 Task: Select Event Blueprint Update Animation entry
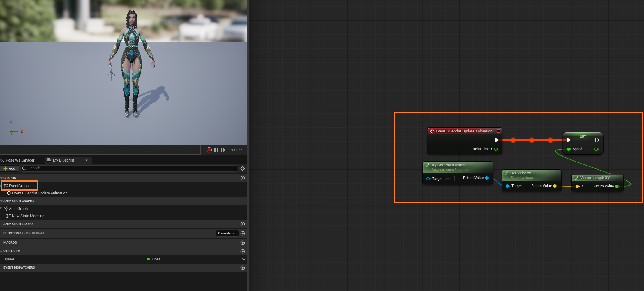[40, 193]
